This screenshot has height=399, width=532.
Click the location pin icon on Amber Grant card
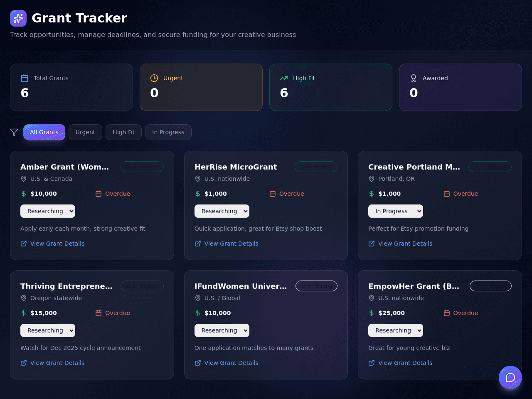click(x=24, y=179)
